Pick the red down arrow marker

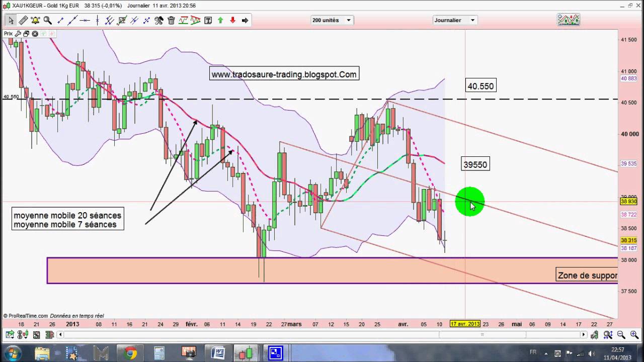click(x=232, y=21)
